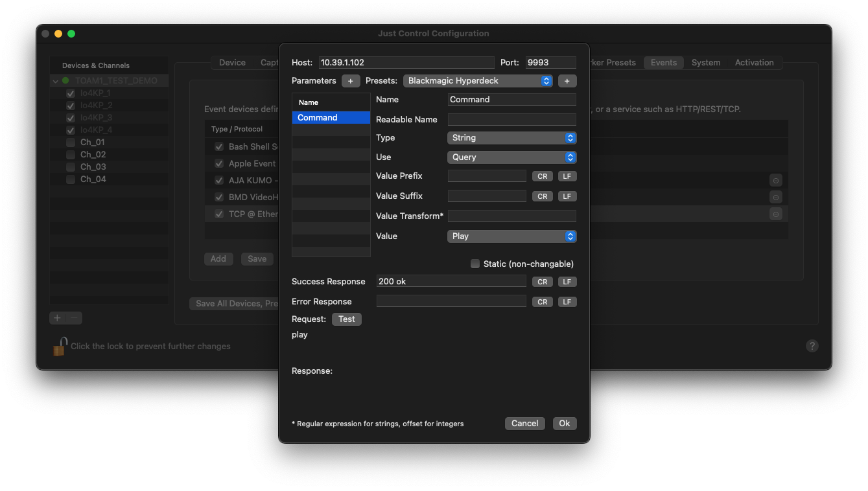Viewport: 868px width, 491px height.
Task: Insert CR for Value Prefix
Action: click(x=542, y=176)
